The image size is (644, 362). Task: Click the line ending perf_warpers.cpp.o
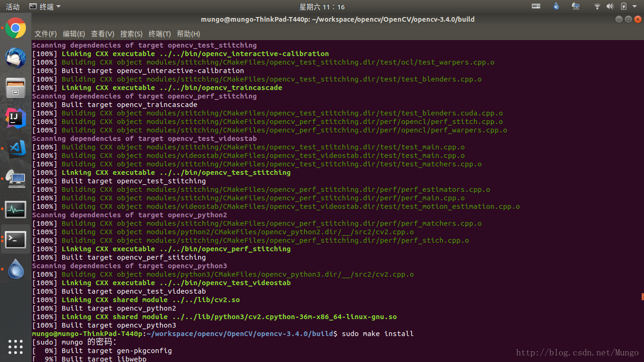270,130
